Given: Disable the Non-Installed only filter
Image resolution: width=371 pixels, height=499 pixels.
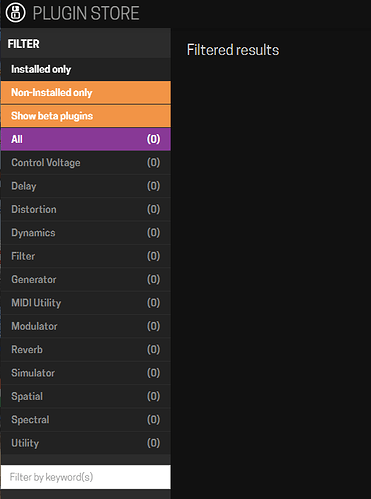Looking at the screenshot, I should coord(86,93).
